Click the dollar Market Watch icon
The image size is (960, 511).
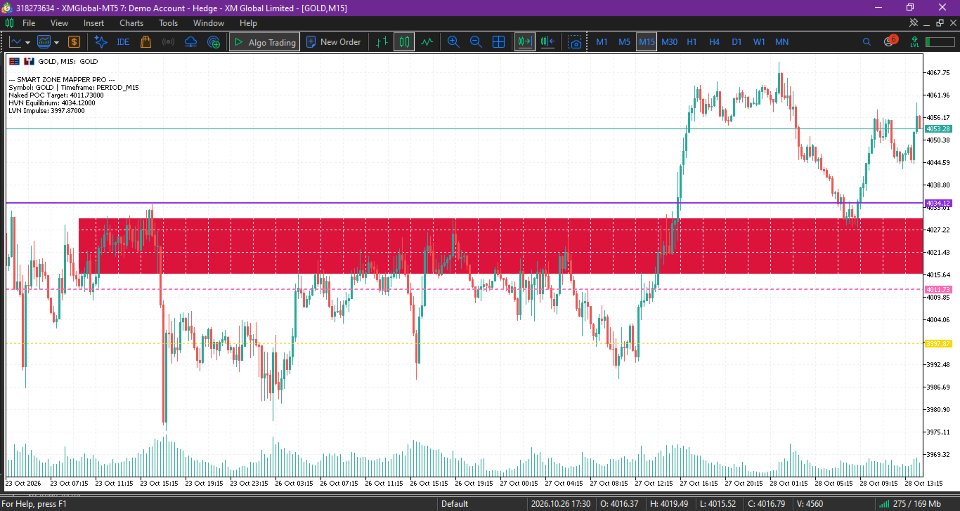point(74,42)
